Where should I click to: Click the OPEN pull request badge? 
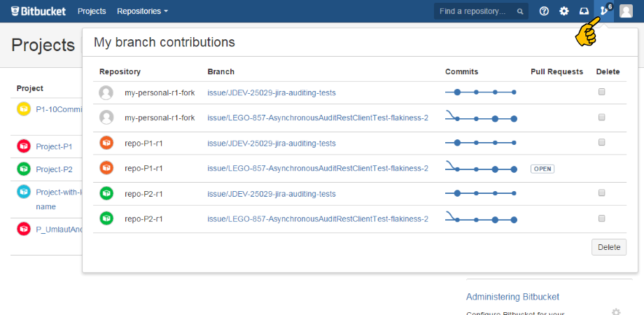542,169
